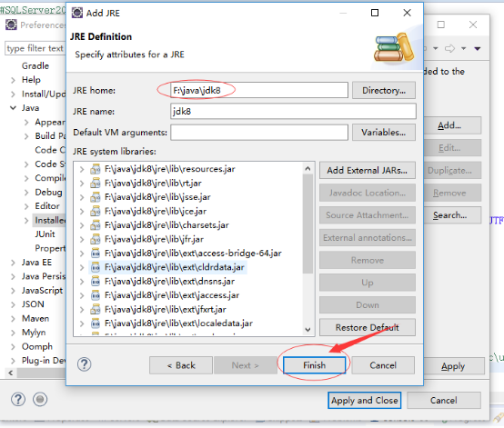Open forward history dropdown in Preferences toolbar
Image resolution: width=504 pixels, height=428 pixels.
tap(463, 48)
